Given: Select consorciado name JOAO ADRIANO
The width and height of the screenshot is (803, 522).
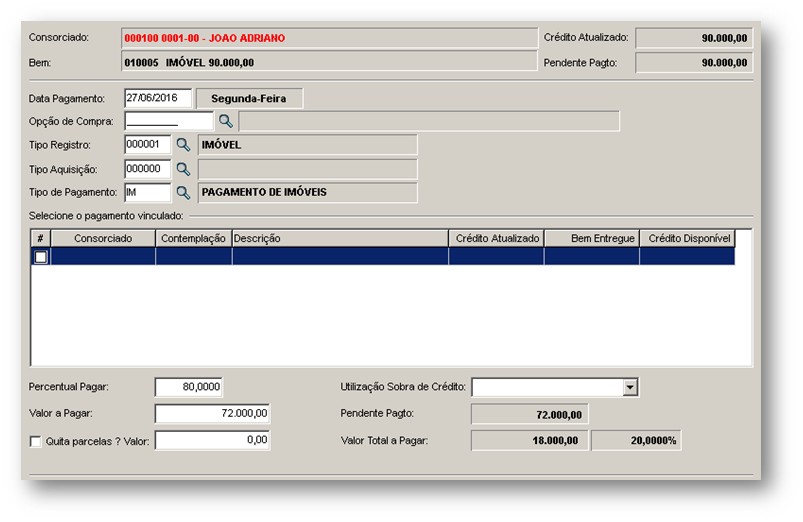Looking at the screenshot, I should click(x=247, y=38).
